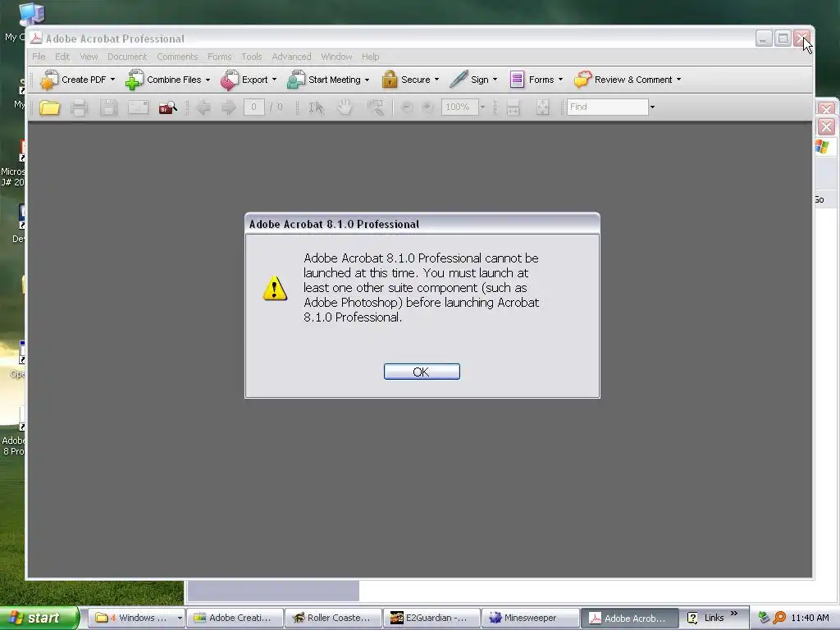Expand the Sign dropdown arrow
This screenshot has height=630, width=840.
[495, 80]
